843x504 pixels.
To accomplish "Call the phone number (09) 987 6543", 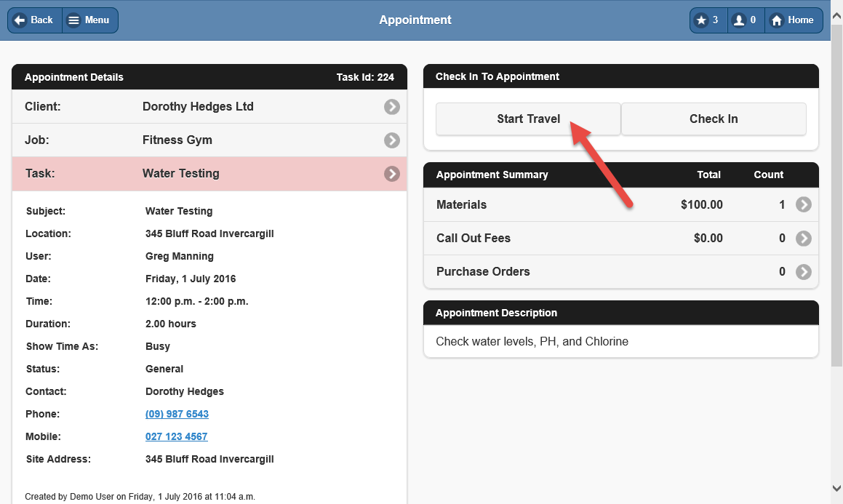I will tap(177, 414).
